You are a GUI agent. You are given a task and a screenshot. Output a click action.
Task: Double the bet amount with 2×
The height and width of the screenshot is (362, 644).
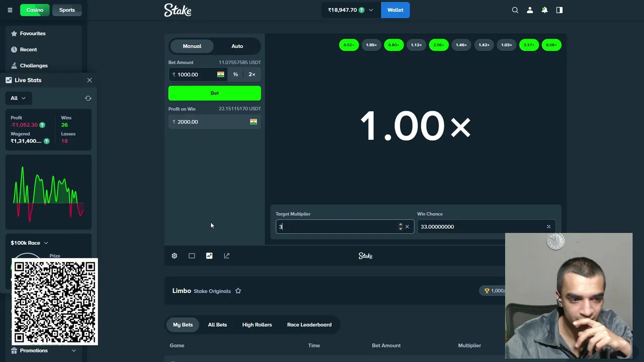(252, 74)
